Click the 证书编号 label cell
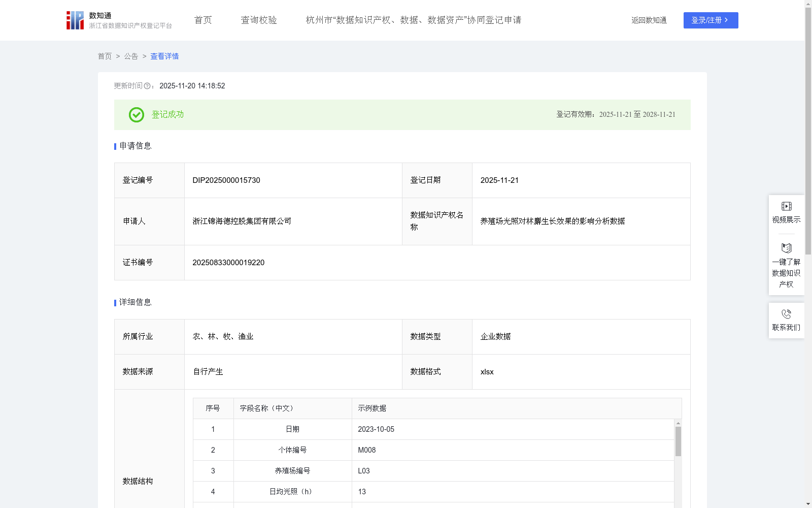The width and height of the screenshot is (812, 508). point(149,263)
